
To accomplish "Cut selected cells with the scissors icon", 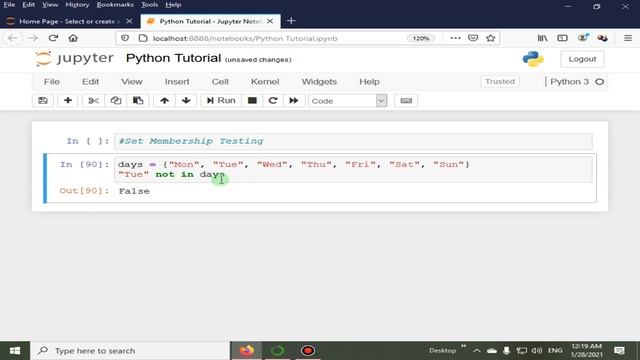I will 93,100.
